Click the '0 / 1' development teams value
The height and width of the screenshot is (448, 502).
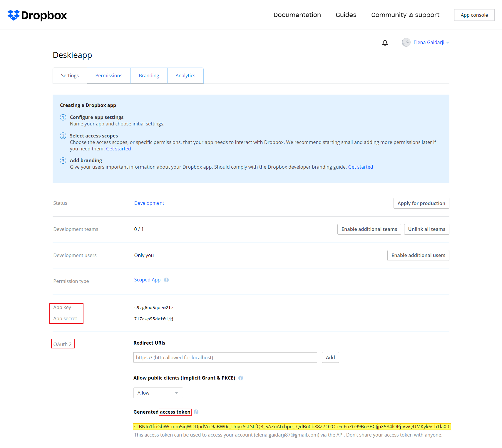pyautogui.click(x=139, y=229)
